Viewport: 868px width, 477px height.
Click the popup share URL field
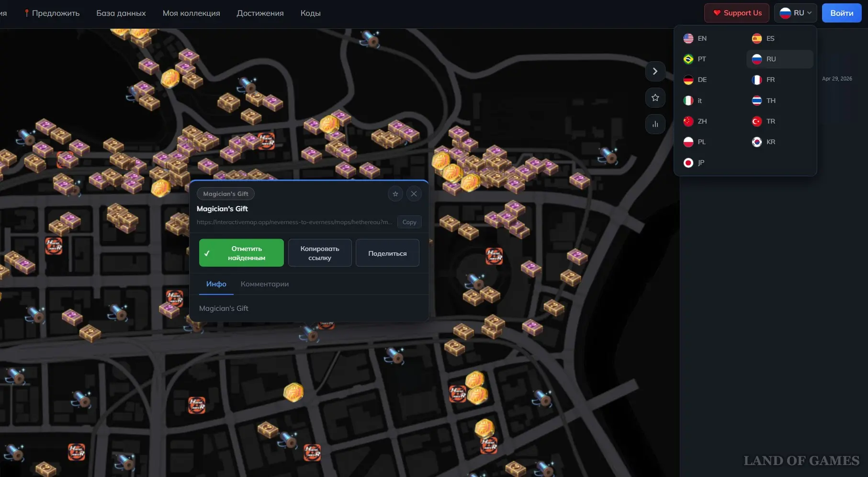294,222
